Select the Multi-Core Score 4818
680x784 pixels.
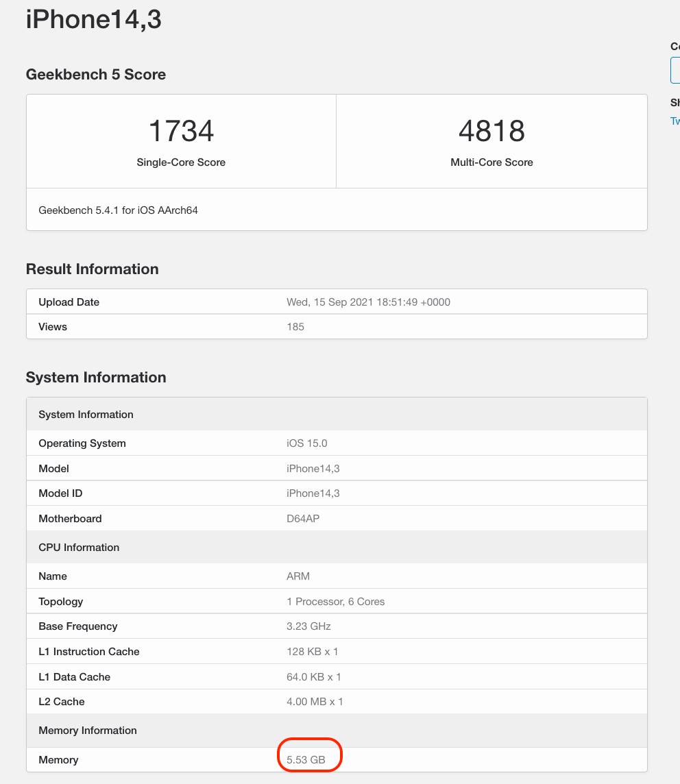pyautogui.click(x=491, y=132)
